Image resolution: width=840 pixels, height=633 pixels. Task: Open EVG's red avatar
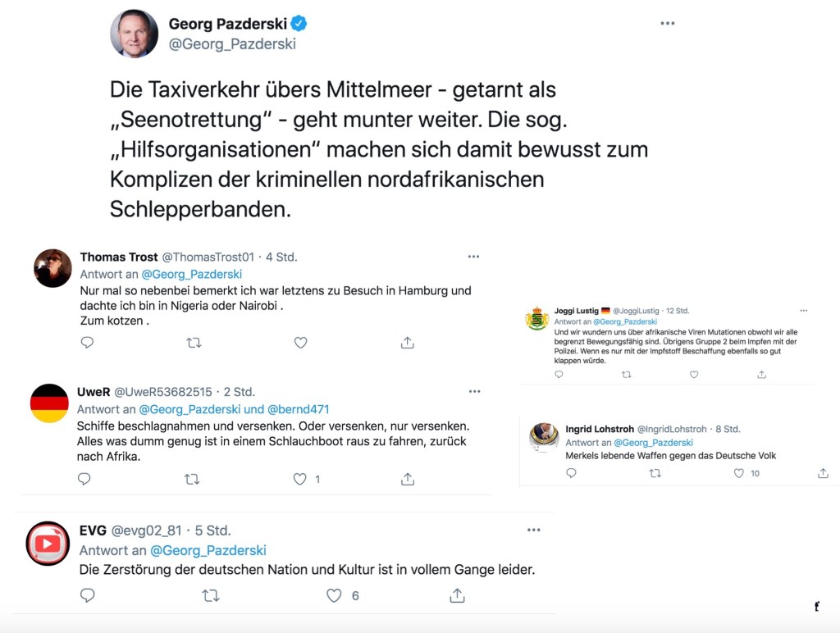coord(48,544)
